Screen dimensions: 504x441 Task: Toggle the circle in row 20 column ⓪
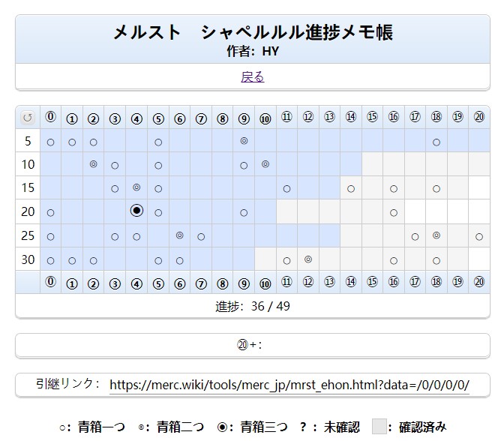click(x=50, y=213)
